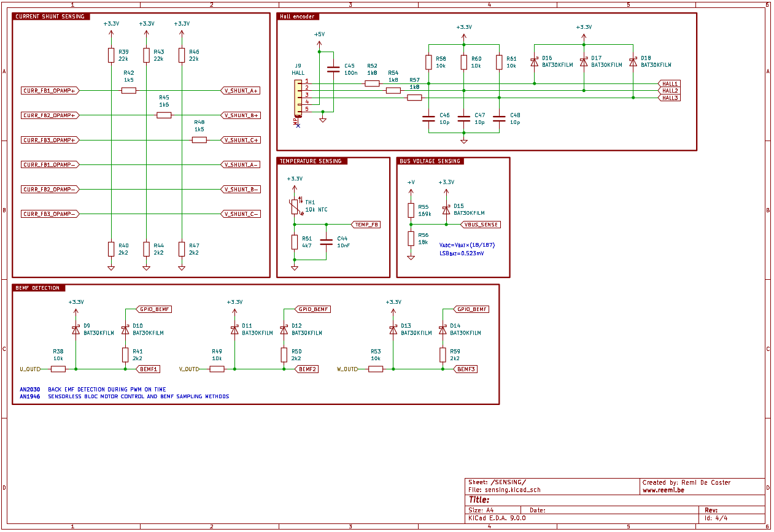Click the VADC=VBAT×(18/187) formula text
Image resolution: width=774 pixels, height=532 pixels.
(467, 245)
